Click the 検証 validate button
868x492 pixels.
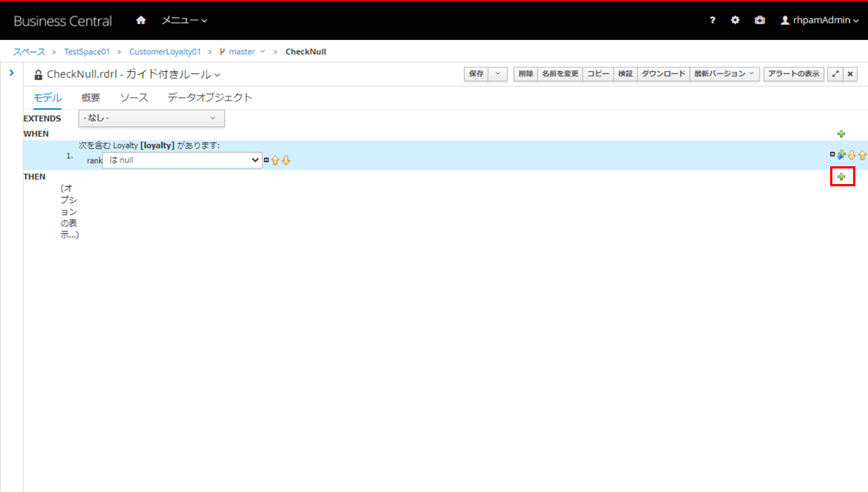point(625,73)
